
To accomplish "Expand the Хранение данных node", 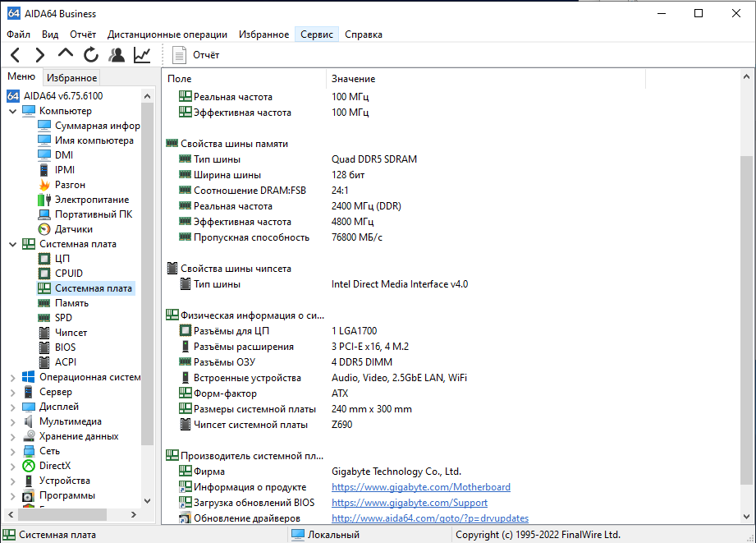I will pyautogui.click(x=12, y=437).
